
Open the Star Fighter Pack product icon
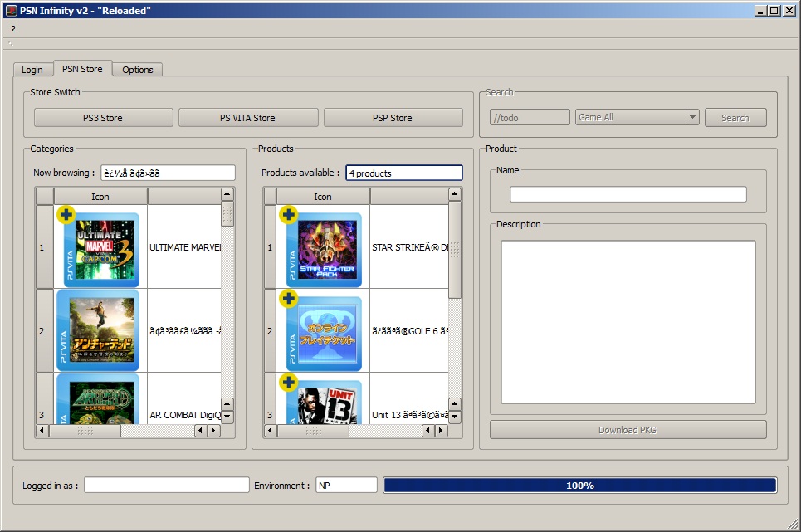[x=324, y=250]
